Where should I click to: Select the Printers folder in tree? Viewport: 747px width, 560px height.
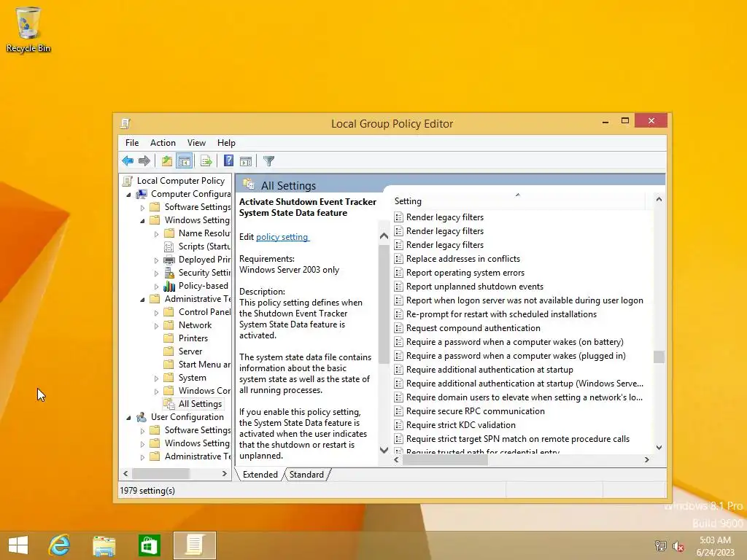coord(193,338)
